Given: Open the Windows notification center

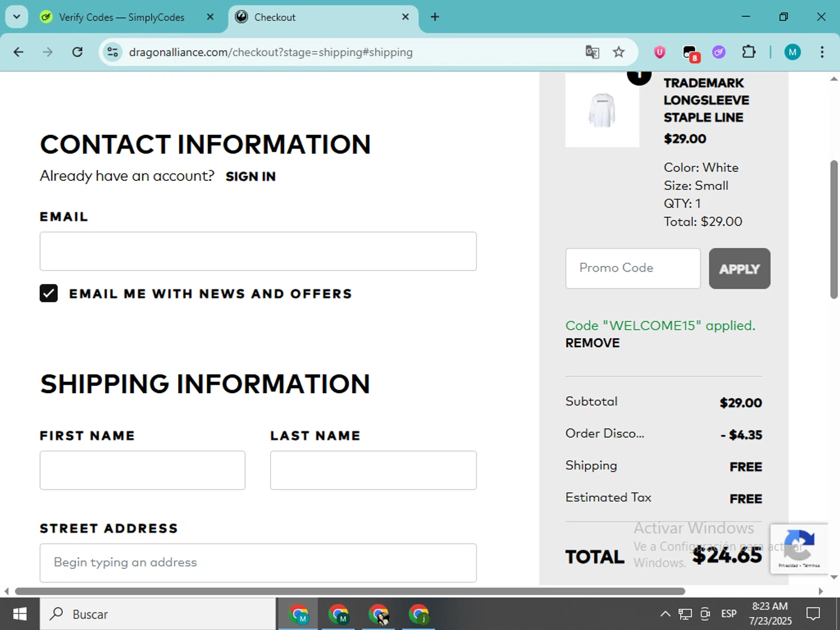Looking at the screenshot, I should pyautogui.click(x=813, y=614).
